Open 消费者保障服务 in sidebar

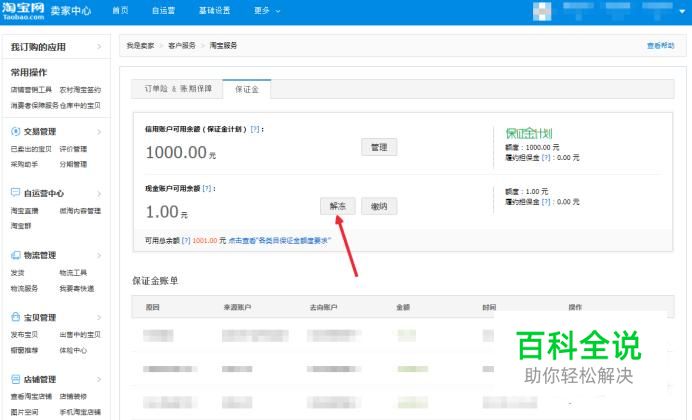34,105
